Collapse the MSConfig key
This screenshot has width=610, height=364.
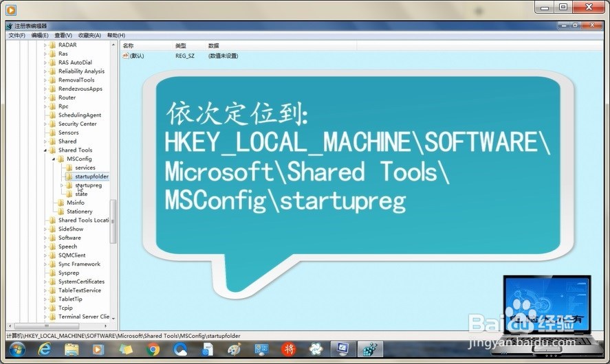pyautogui.click(x=53, y=159)
